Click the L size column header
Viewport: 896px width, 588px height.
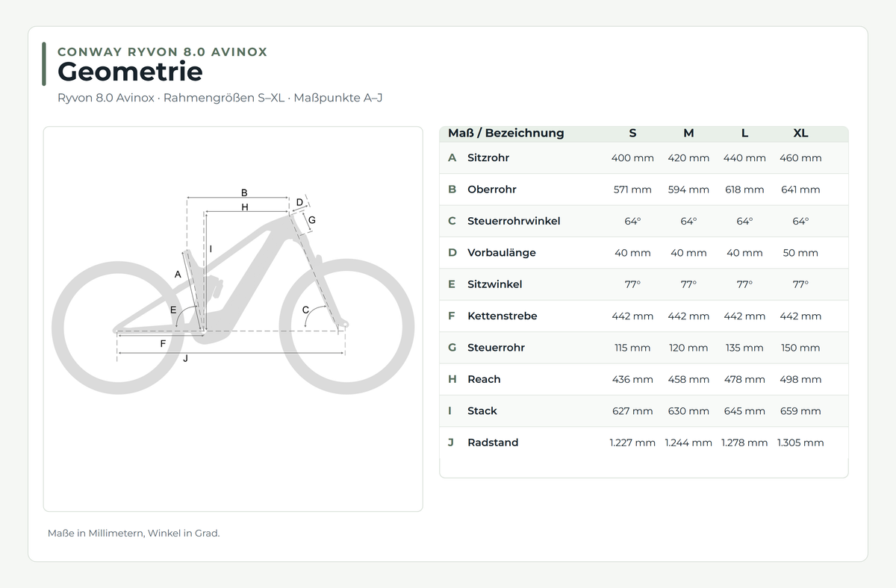pyautogui.click(x=744, y=134)
